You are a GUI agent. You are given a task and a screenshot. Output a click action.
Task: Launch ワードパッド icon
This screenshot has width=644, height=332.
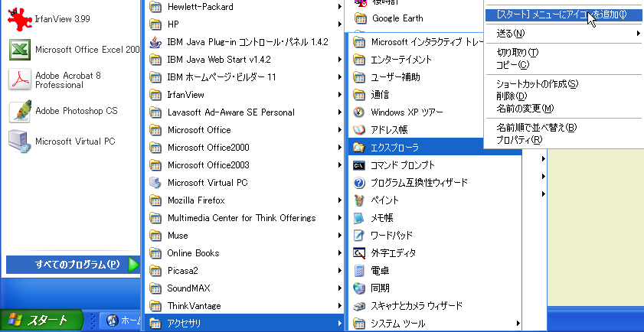point(359,236)
